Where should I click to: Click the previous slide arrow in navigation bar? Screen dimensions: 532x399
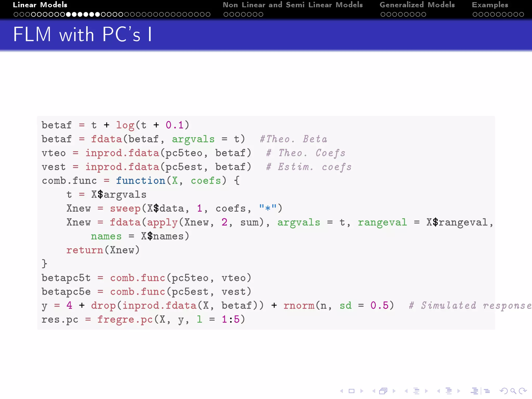[x=342, y=391]
